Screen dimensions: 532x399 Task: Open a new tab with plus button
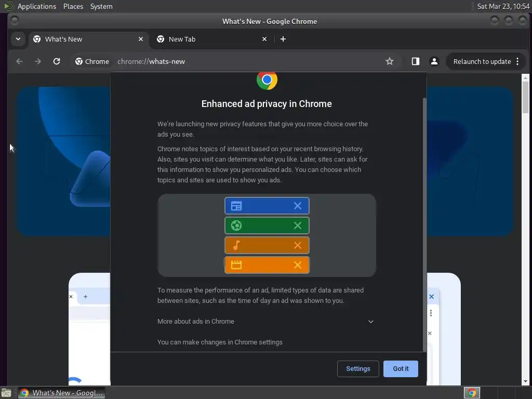[283, 39]
